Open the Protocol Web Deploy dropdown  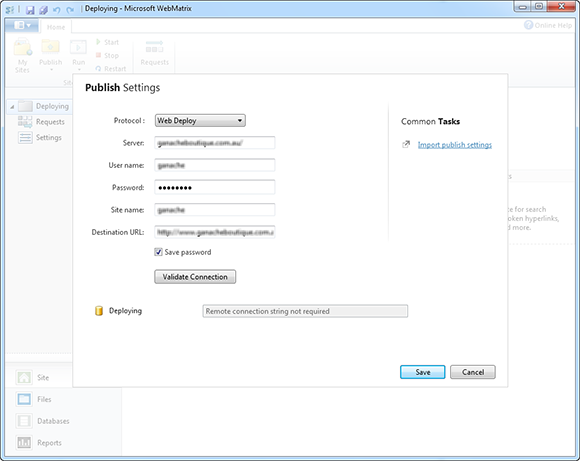pos(200,121)
